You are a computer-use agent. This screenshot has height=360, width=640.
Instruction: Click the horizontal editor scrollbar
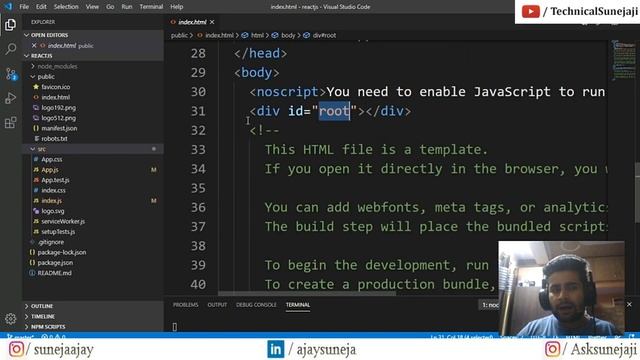(307, 293)
